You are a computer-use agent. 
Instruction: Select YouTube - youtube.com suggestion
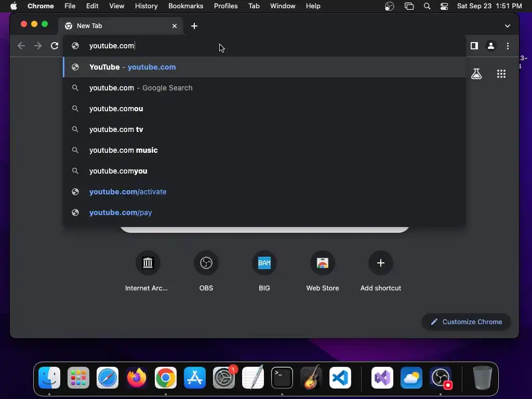264,67
